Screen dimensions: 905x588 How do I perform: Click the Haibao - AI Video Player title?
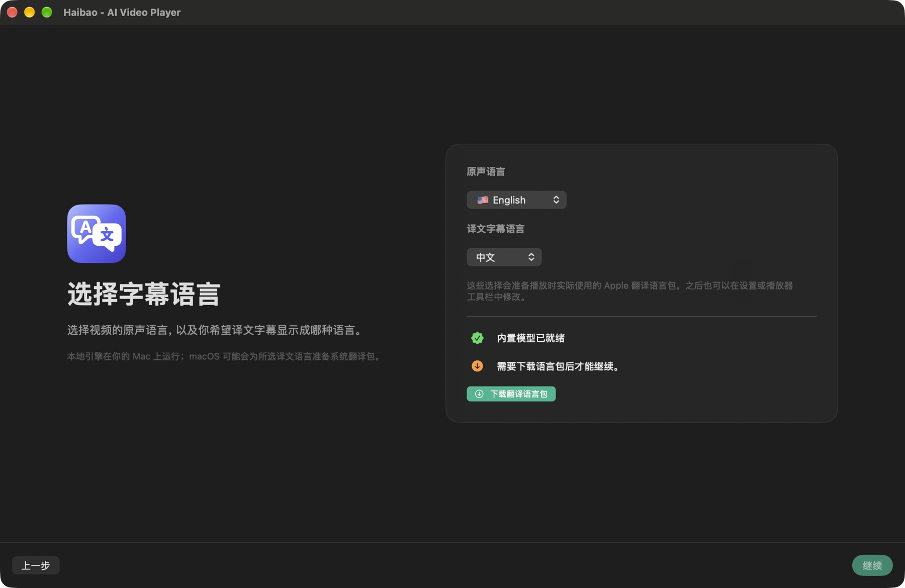[x=122, y=13]
